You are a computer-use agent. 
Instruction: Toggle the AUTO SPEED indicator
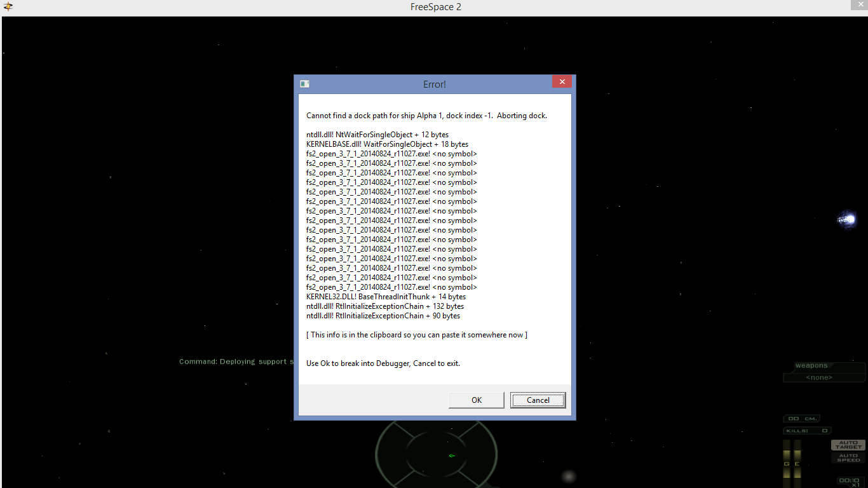coord(848,457)
